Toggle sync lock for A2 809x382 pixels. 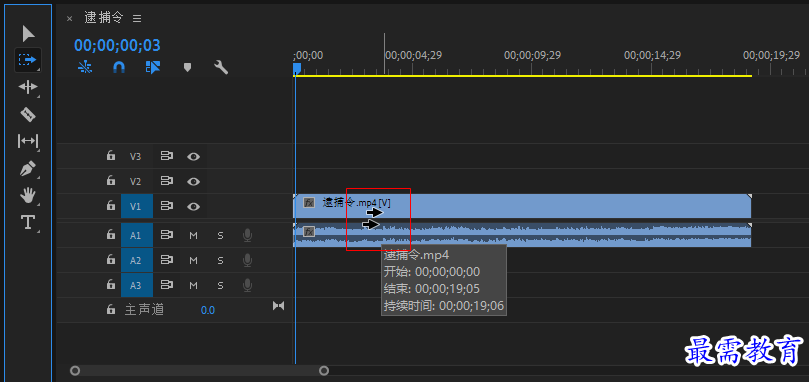167,260
